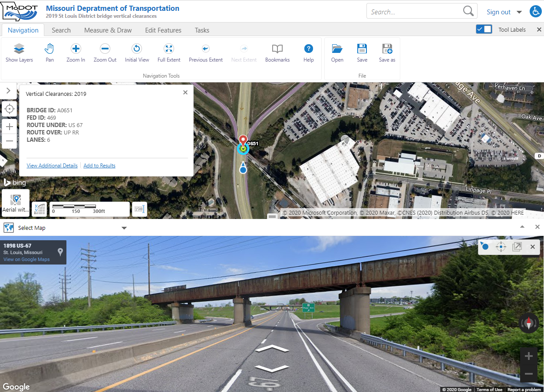The height and width of the screenshot is (392, 544).
Task: Click View Additional Details link
Action: (52, 166)
